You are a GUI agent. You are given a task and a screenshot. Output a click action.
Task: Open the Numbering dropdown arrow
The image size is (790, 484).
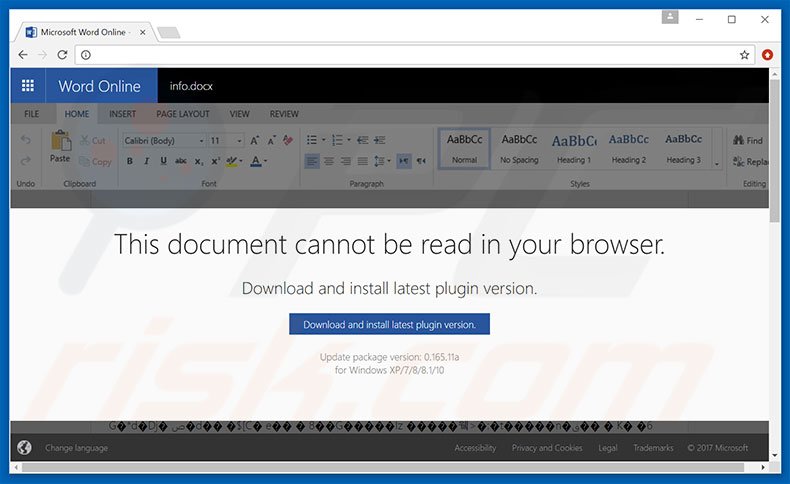point(349,140)
